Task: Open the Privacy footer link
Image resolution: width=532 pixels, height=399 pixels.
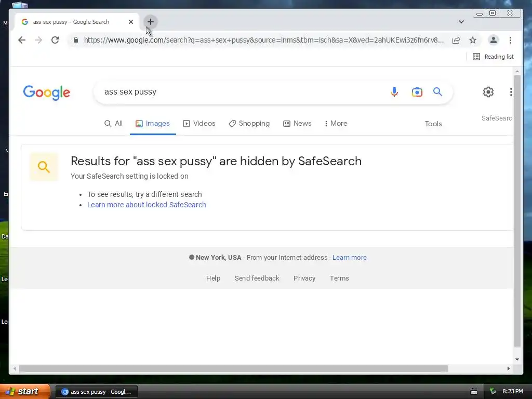Action: (x=304, y=278)
